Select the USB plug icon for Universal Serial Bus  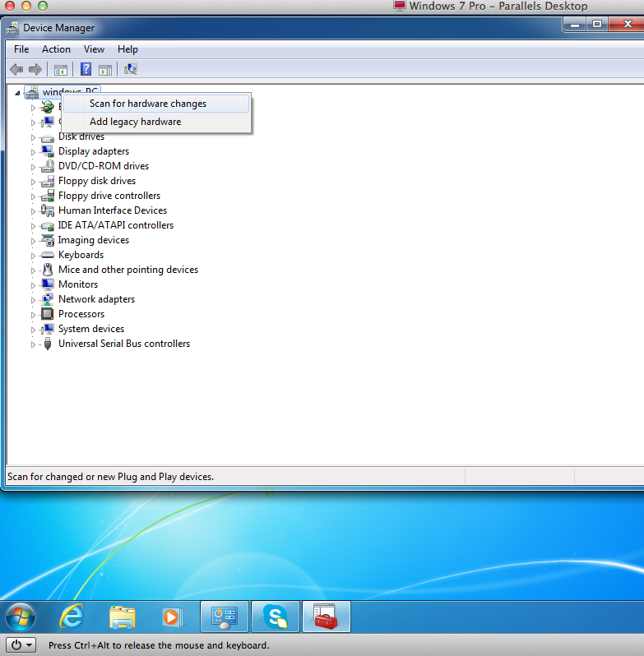coord(48,344)
